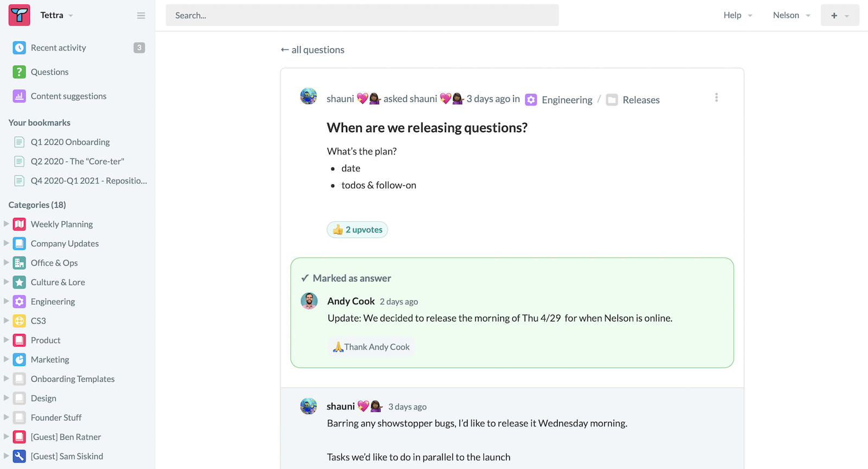Open the Nelson account menu

(x=792, y=15)
